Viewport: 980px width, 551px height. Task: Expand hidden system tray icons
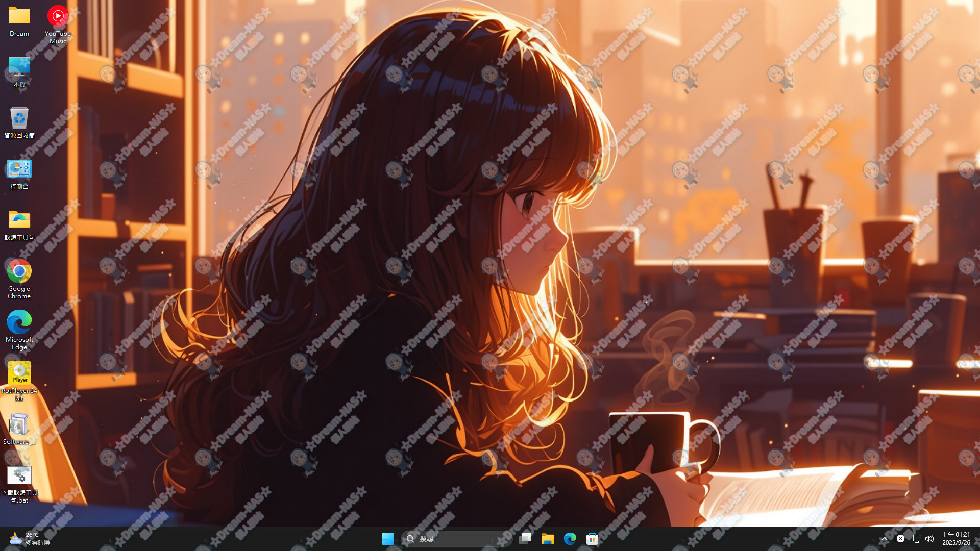[885, 538]
